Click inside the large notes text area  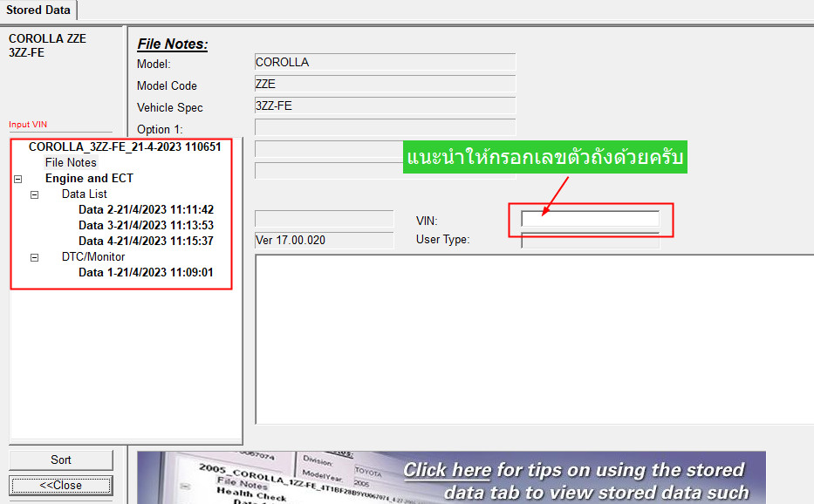point(535,339)
